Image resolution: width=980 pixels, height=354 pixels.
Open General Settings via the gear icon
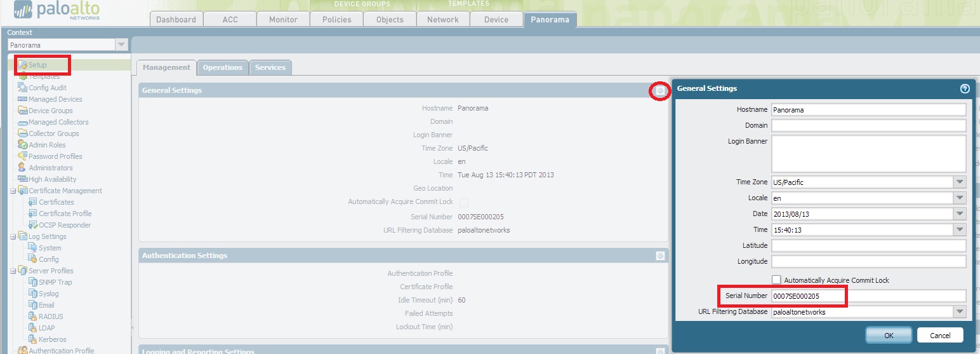coord(660,91)
